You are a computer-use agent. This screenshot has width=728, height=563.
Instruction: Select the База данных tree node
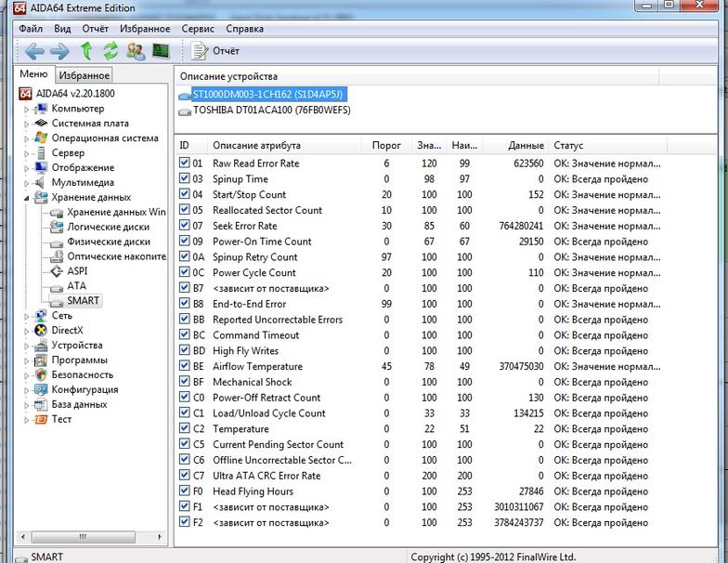pos(80,405)
